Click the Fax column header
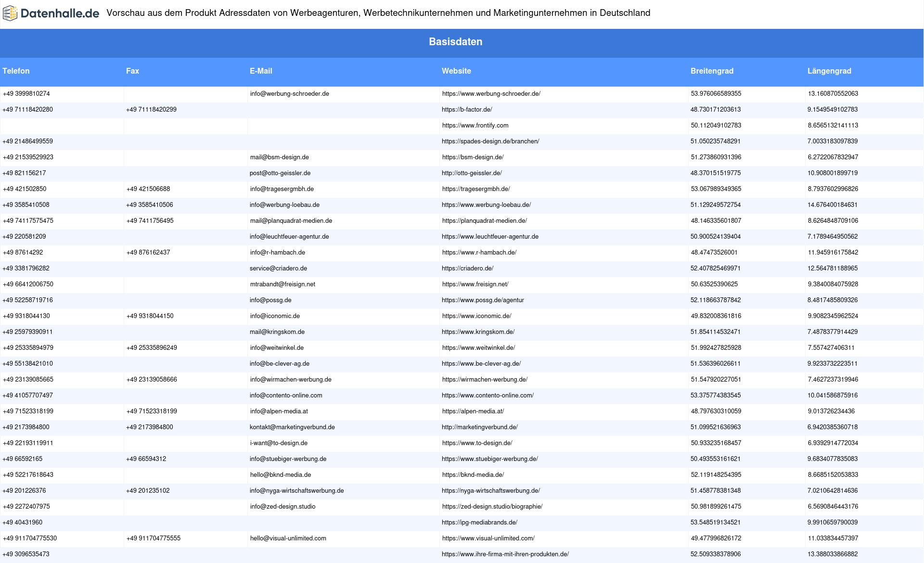Viewport: 924px width, 563px height. point(132,71)
